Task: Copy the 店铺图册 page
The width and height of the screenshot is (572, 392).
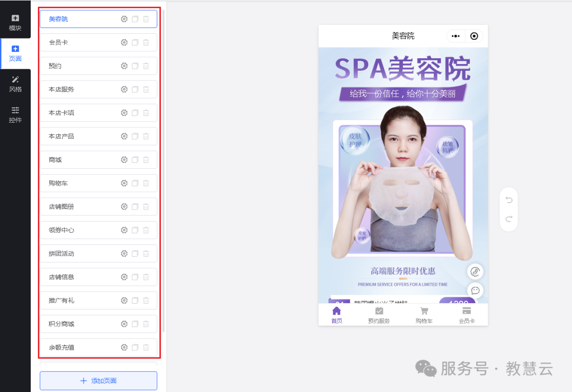Action: coord(135,207)
